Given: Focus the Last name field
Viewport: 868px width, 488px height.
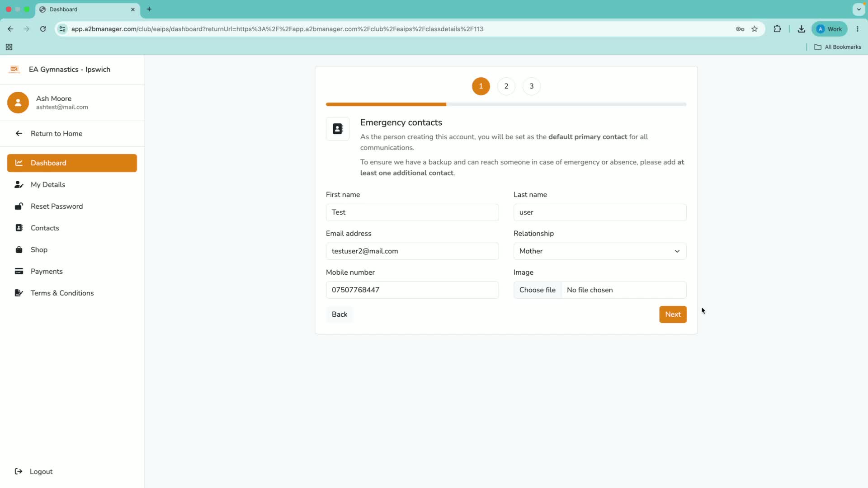Looking at the screenshot, I should pyautogui.click(x=600, y=212).
